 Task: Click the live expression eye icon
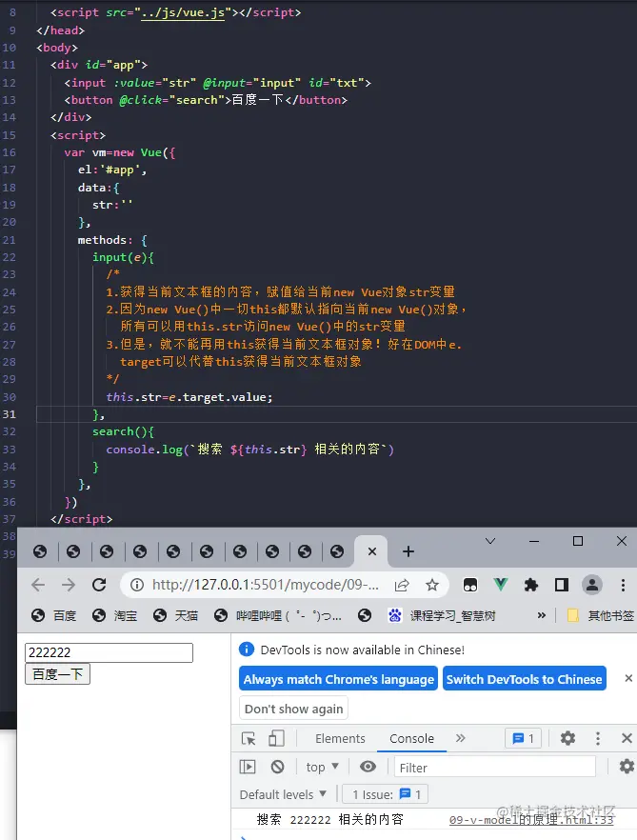[x=368, y=767]
